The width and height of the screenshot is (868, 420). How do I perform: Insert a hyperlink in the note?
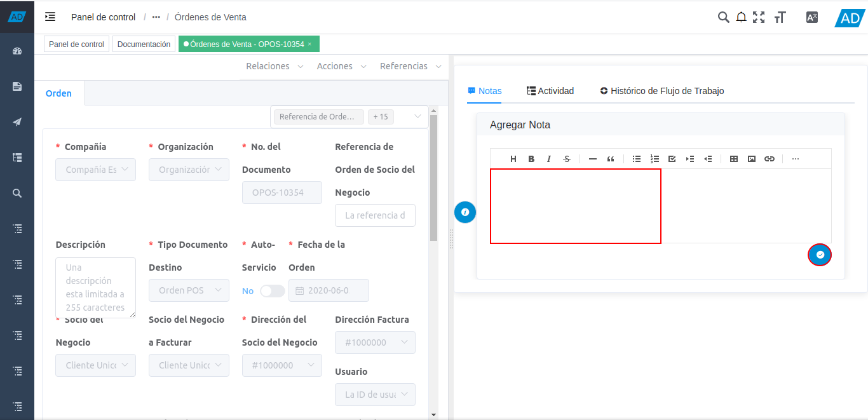coord(770,159)
